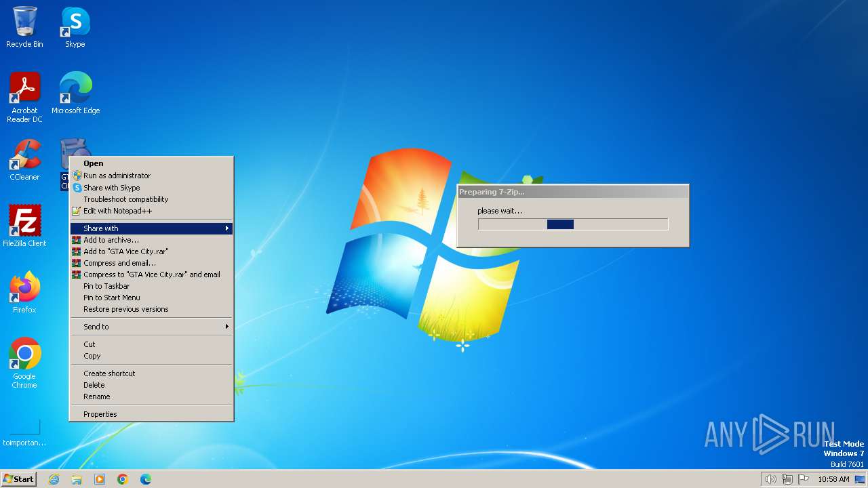Image resolution: width=868 pixels, height=488 pixels.
Task: Select Rename in context menu
Action: point(152,396)
